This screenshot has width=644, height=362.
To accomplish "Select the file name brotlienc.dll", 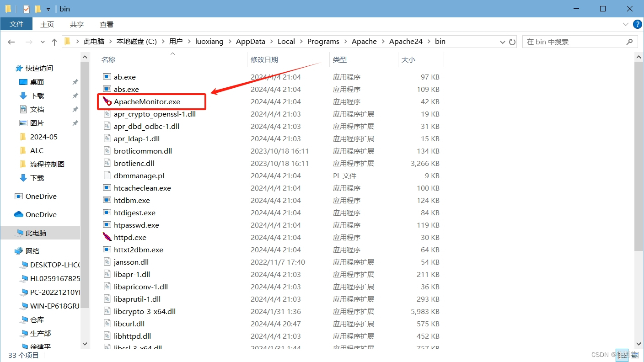I will [x=134, y=163].
